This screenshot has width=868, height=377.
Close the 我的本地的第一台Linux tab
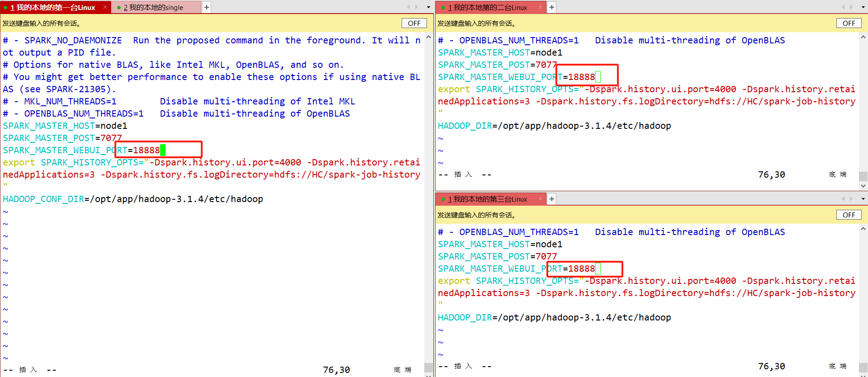[x=105, y=7]
